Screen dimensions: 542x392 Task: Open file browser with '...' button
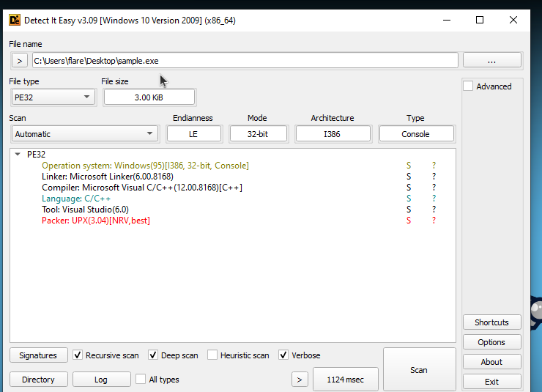pos(492,61)
